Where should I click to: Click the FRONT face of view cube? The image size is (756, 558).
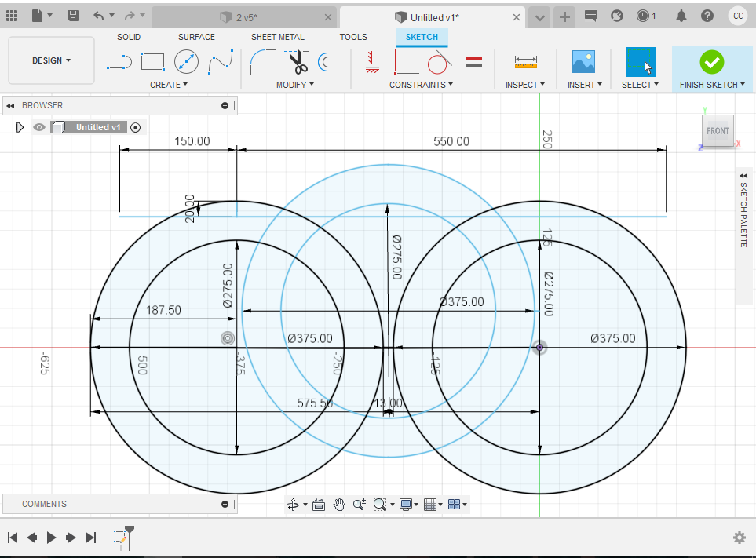[718, 130]
